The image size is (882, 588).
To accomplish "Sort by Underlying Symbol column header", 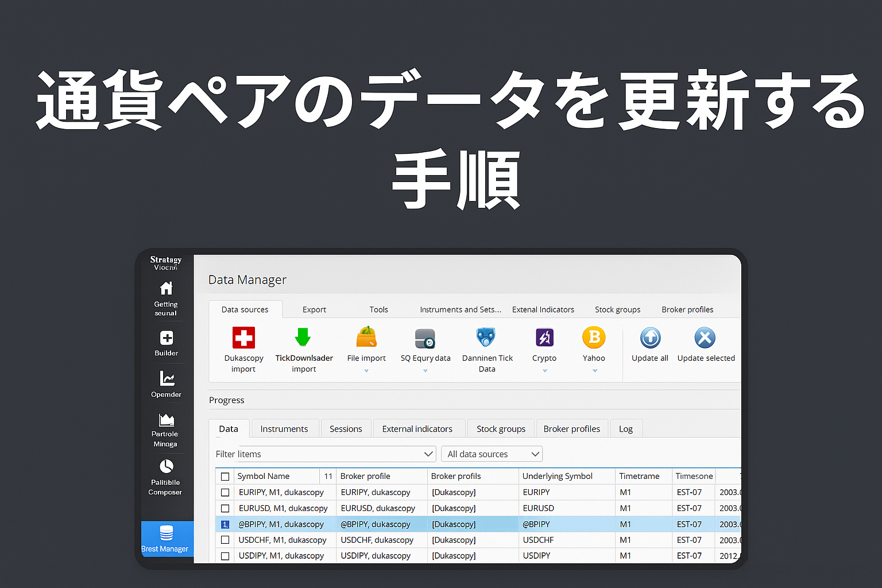I will pyautogui.click(x=557, y=476).
